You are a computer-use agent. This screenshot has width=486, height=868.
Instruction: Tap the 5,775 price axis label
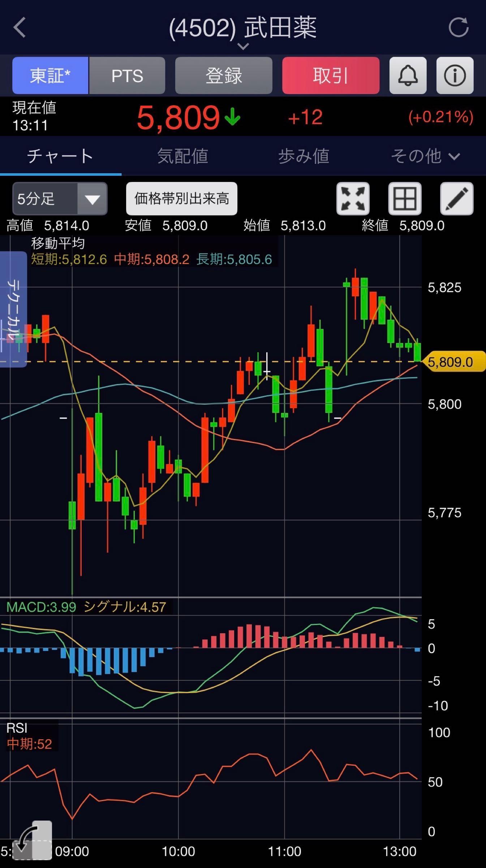tap(444, 512)
